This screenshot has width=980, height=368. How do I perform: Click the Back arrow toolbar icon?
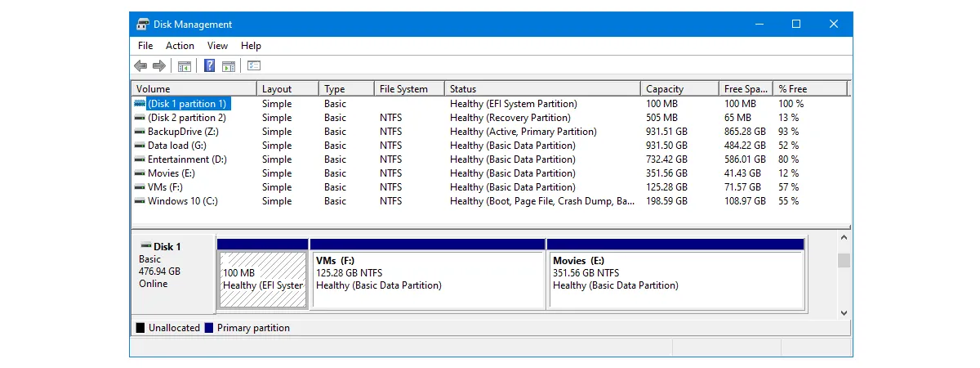[x=140, y=66]
